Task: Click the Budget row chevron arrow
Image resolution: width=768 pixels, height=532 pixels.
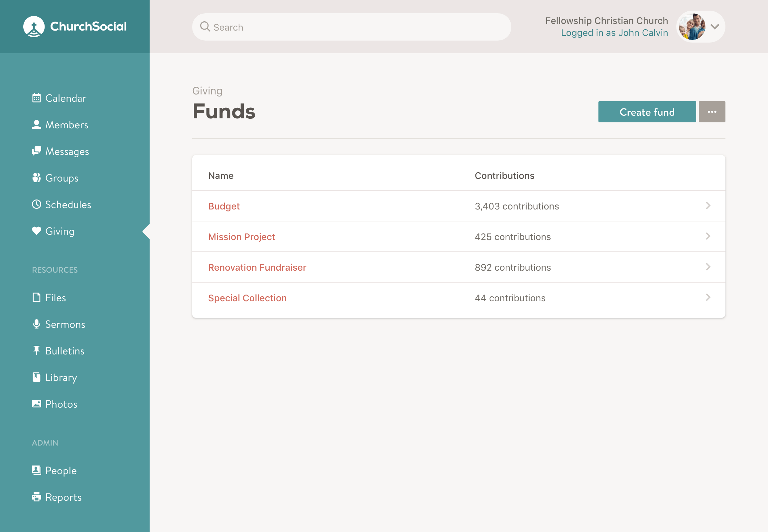Action: click(708, 206)
